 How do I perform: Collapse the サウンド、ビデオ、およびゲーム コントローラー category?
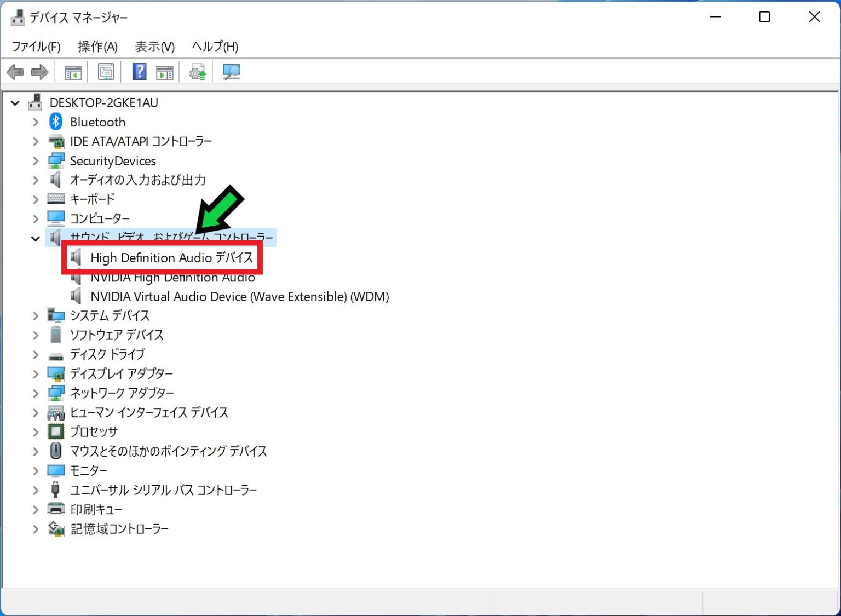click(x=36, y=238)
